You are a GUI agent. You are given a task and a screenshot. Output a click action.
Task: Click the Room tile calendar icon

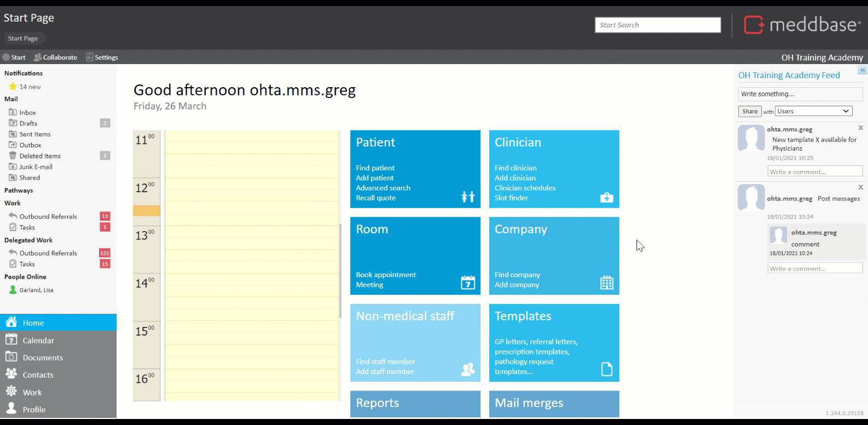pos(468,283)
